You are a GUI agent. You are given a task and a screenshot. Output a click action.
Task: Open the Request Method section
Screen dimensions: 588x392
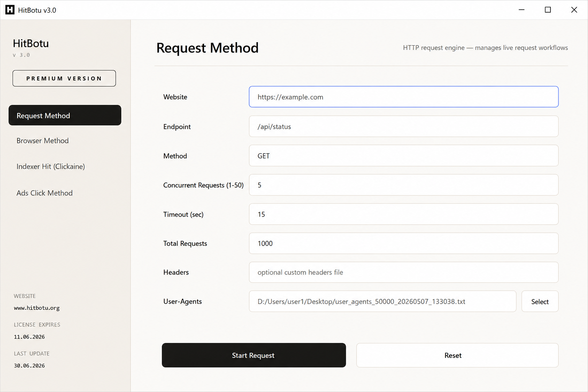click(x=65, y=115)
